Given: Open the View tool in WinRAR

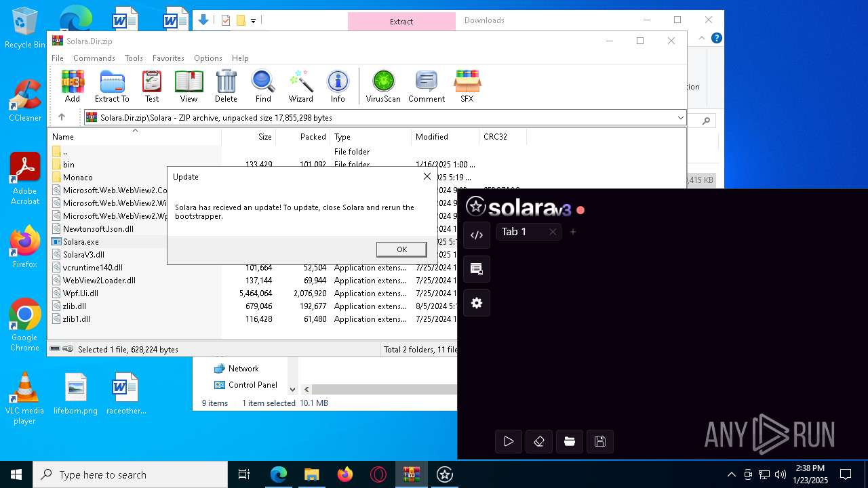Looking at the screenshot, I should click(x=189, y=86).
